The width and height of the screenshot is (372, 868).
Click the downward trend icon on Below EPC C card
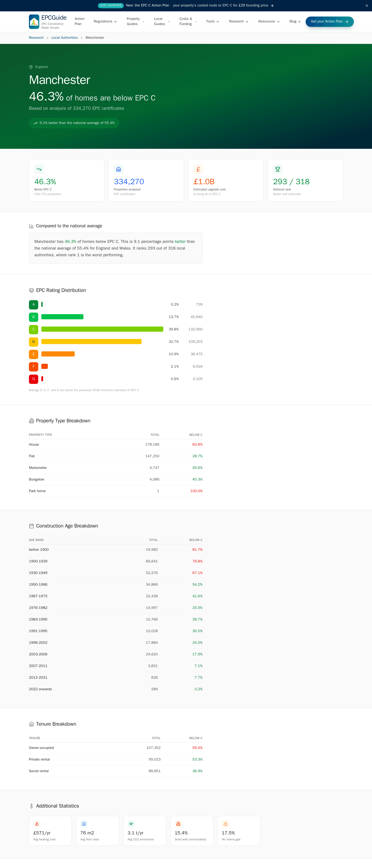(x=39, y=169)
